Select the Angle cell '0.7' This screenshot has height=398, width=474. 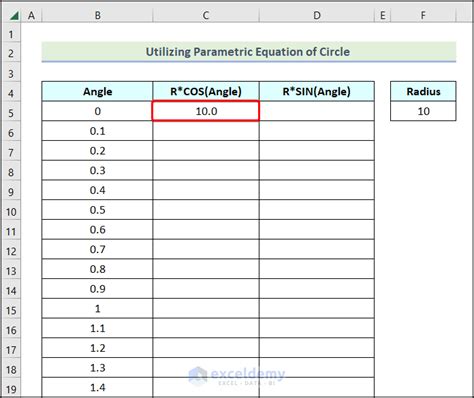(97, 249)
